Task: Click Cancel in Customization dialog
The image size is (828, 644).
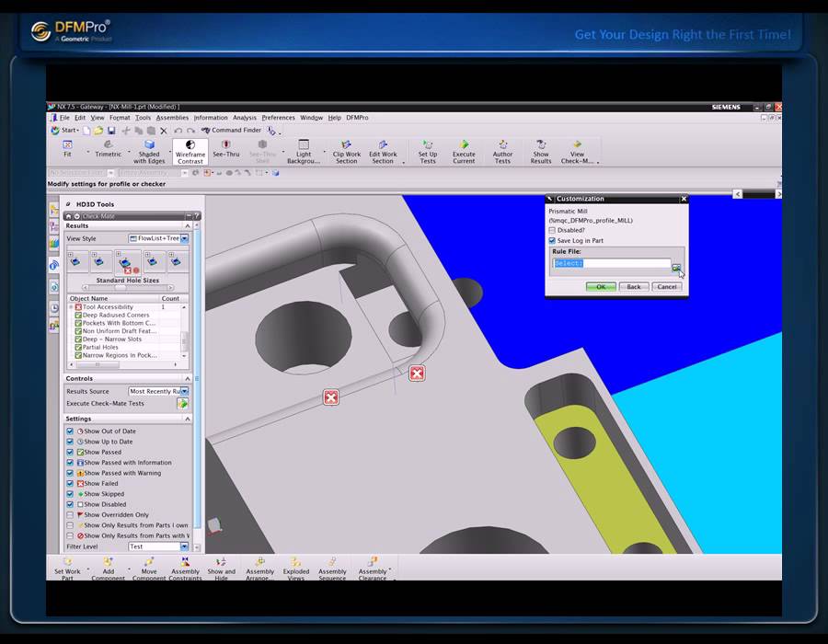Action: pyautogui.click(x=667, y=287)
